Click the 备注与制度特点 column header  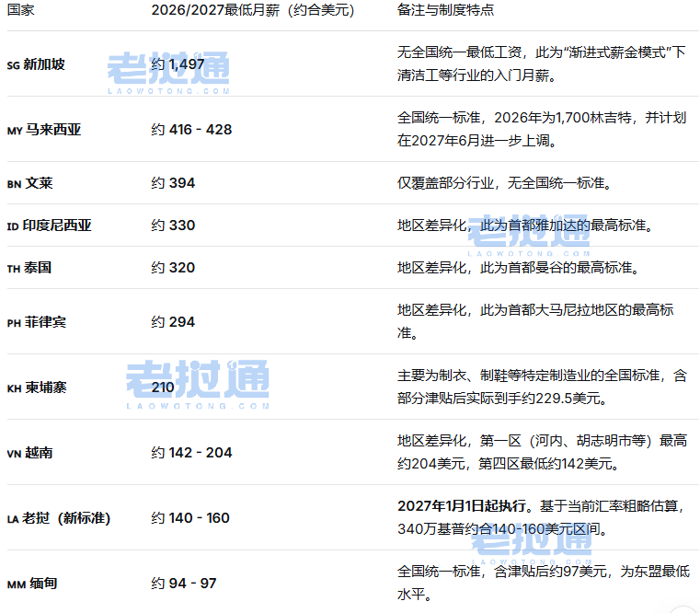pos(445,10)
